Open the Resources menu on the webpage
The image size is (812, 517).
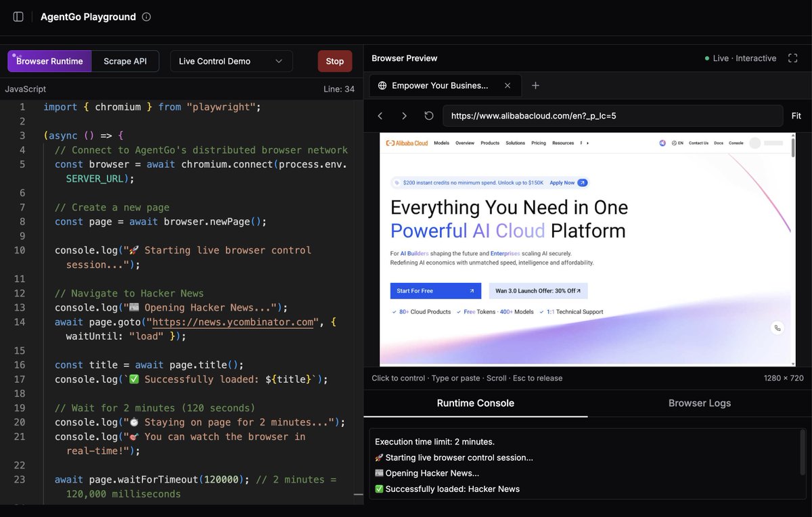563,143
